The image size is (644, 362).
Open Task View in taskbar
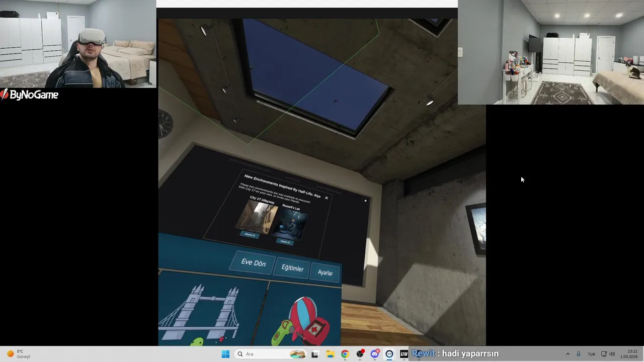click(315, 354)
